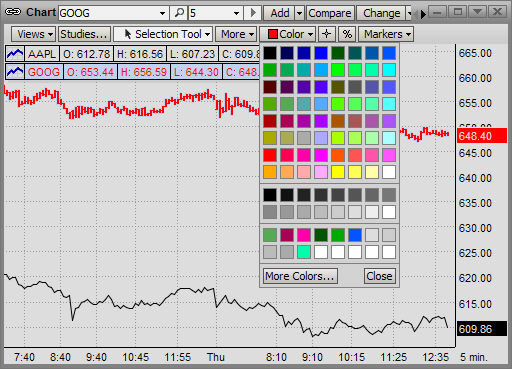
Task: Select the pure red color swatch
Action: click(x=270, y=155)
